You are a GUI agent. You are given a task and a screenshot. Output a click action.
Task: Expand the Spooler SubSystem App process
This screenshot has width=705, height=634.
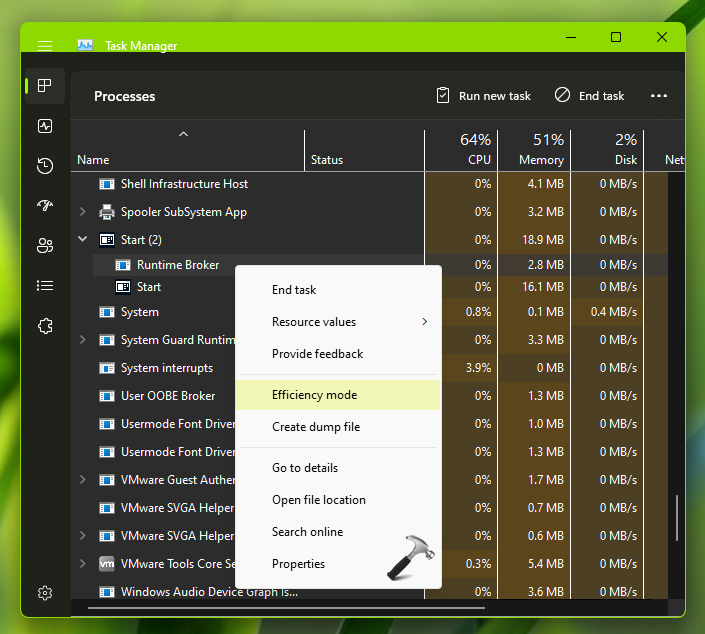click(x=83, y=212)
